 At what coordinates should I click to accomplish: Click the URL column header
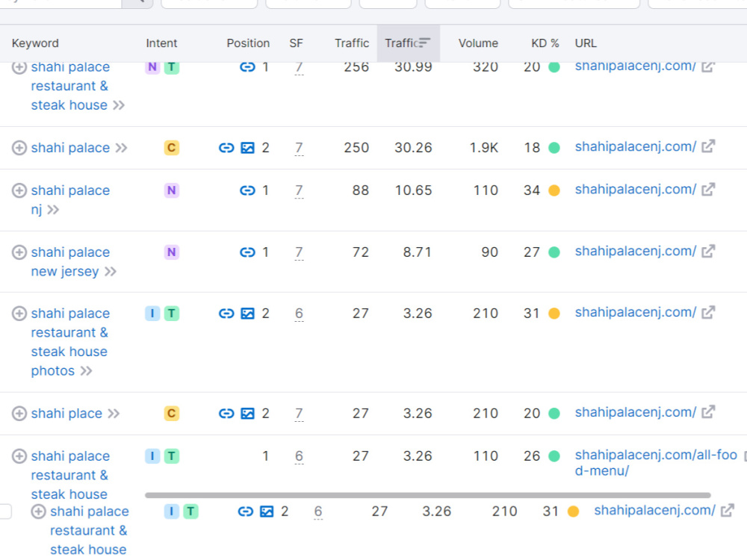click(x=586, y=43)
